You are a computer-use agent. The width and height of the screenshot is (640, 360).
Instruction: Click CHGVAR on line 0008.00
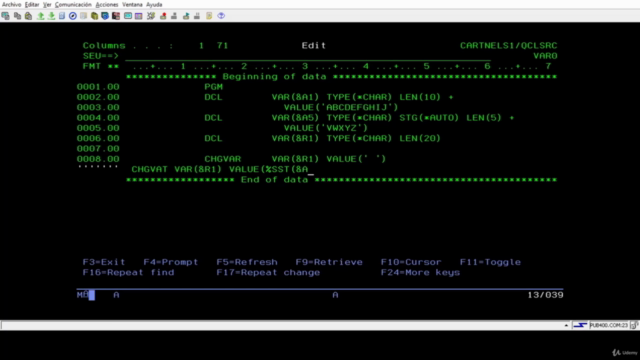click(x=222, y=159)
